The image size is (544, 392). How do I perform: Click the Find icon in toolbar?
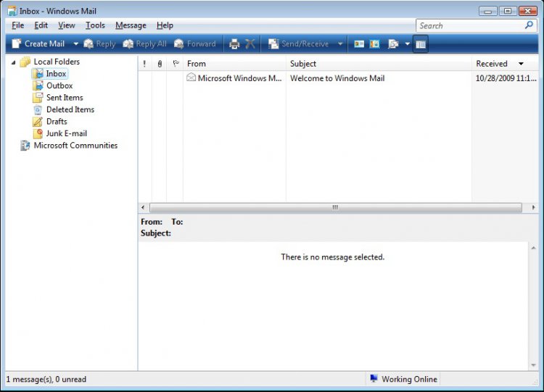coord(393,44)
